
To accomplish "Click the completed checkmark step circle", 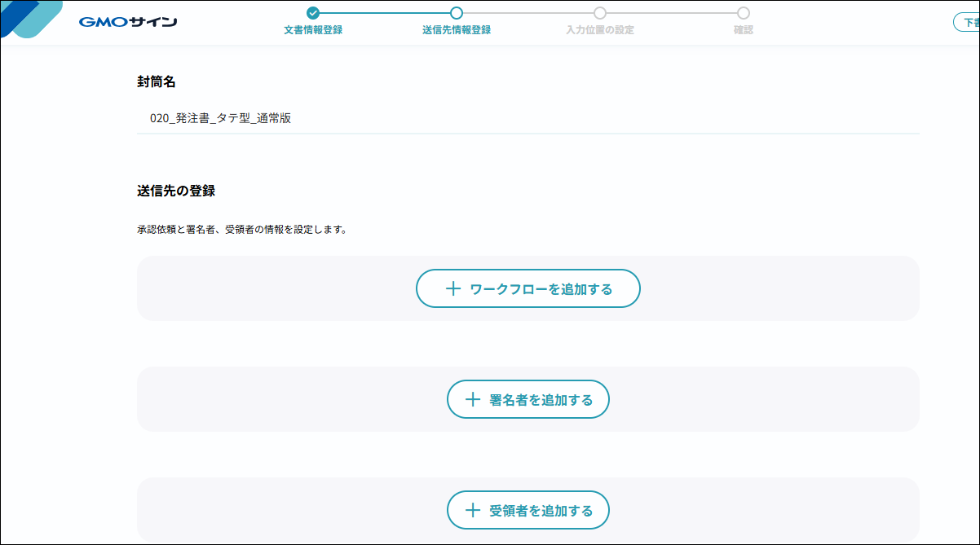I will coord(313,13).
